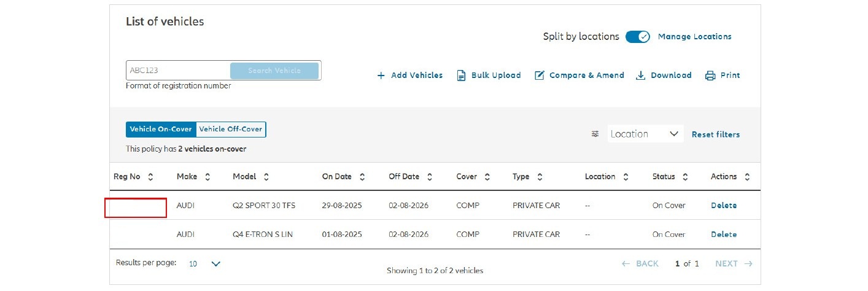868x291 pixels.
Task: Open Compare & Amend option
Action: [579, 76]
